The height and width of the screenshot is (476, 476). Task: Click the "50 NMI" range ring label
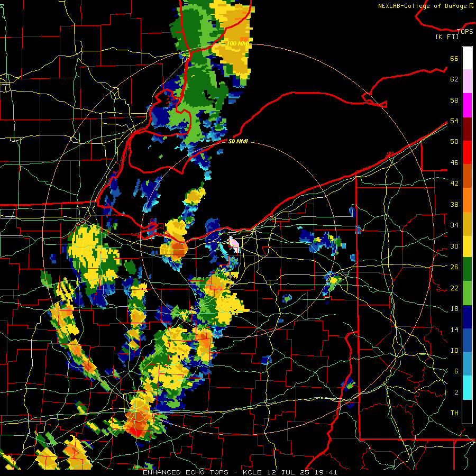coord(237,141)
